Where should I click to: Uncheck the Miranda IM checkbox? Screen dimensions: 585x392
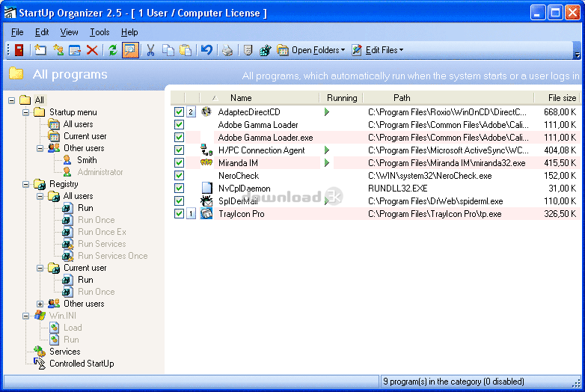pyautogui.click(x=179, y=162)
